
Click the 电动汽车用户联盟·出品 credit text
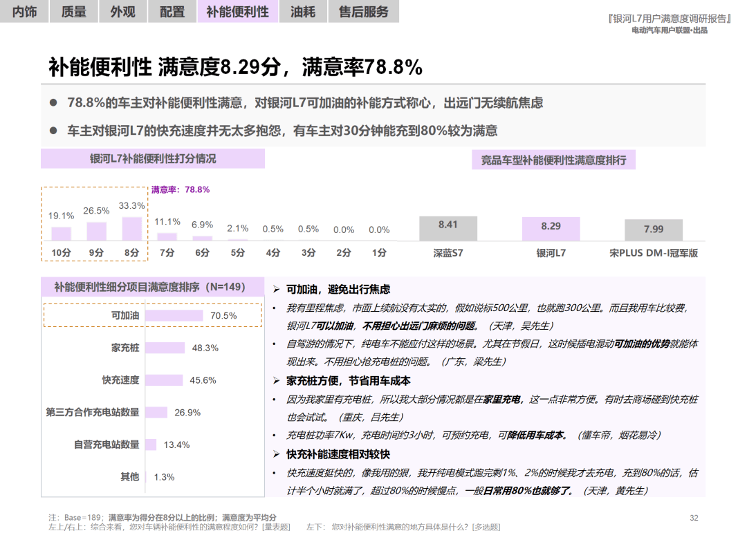tap(670, 30)
